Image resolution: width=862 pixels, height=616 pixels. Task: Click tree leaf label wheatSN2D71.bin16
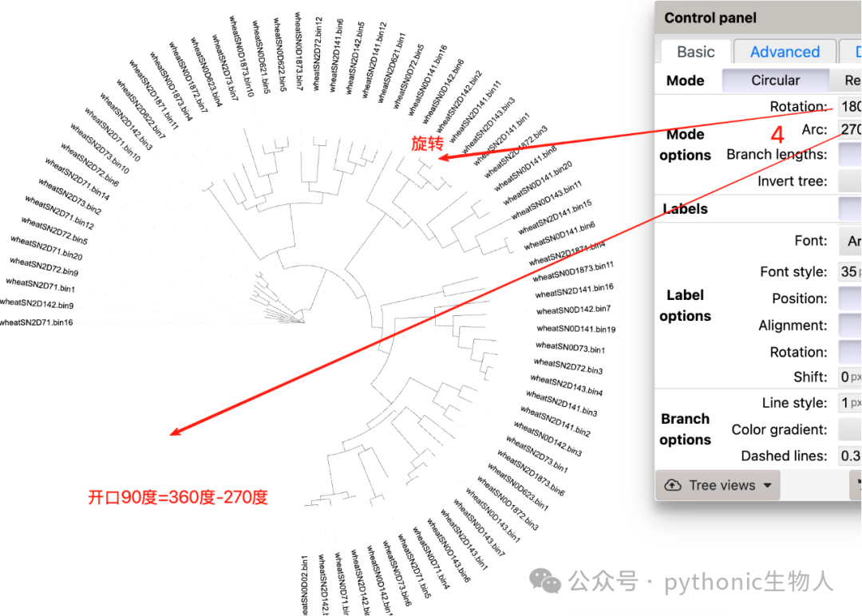36,322
